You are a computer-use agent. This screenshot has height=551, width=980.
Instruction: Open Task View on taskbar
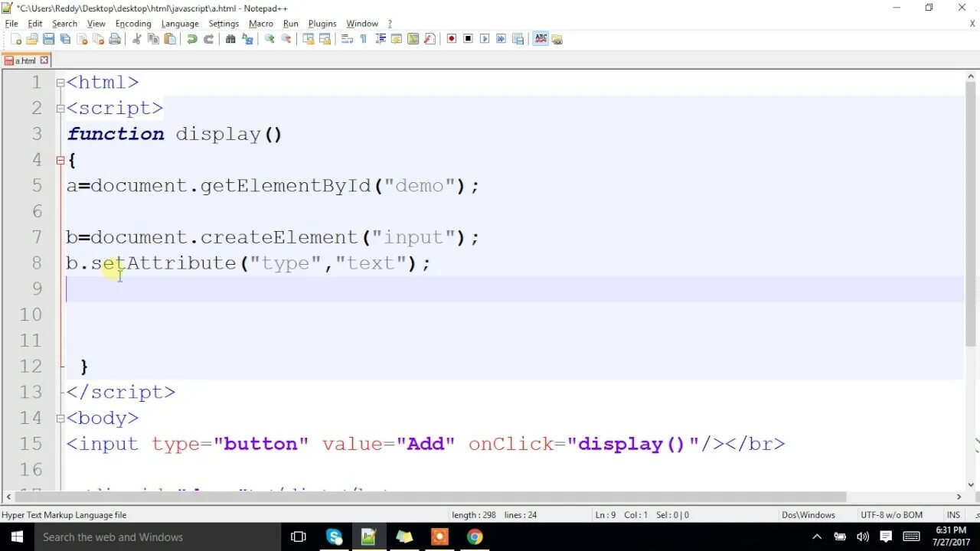point(299,537)
